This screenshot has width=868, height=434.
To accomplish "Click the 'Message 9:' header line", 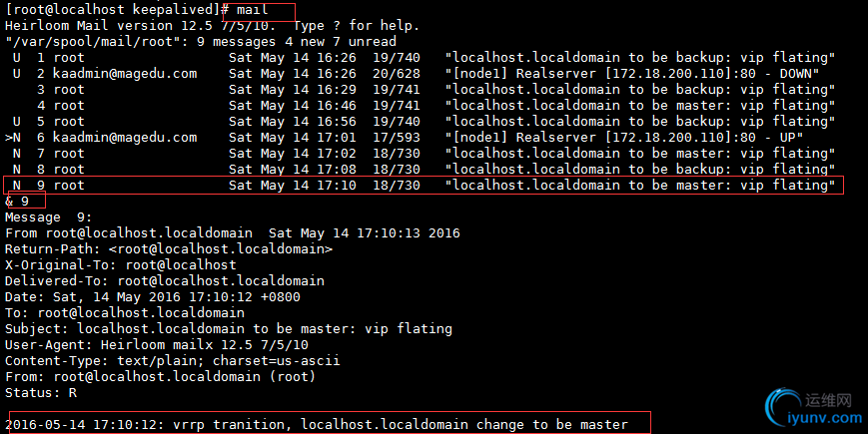I will click(x=49, y=217).
